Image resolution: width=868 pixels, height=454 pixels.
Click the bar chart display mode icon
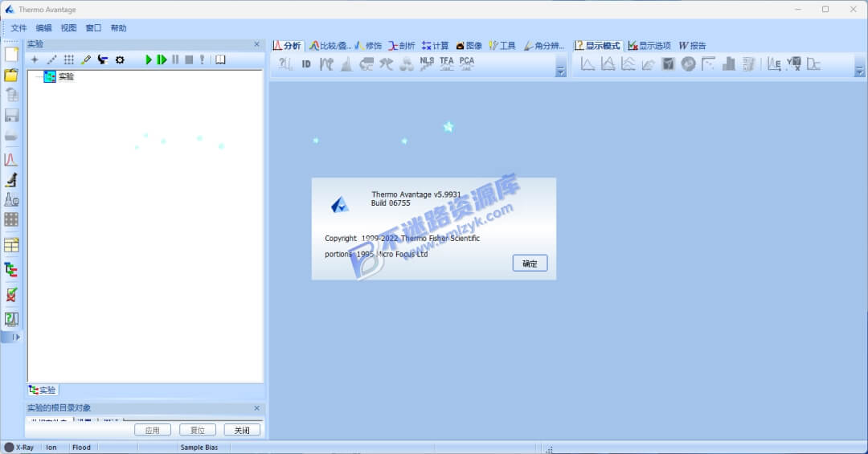729,64
